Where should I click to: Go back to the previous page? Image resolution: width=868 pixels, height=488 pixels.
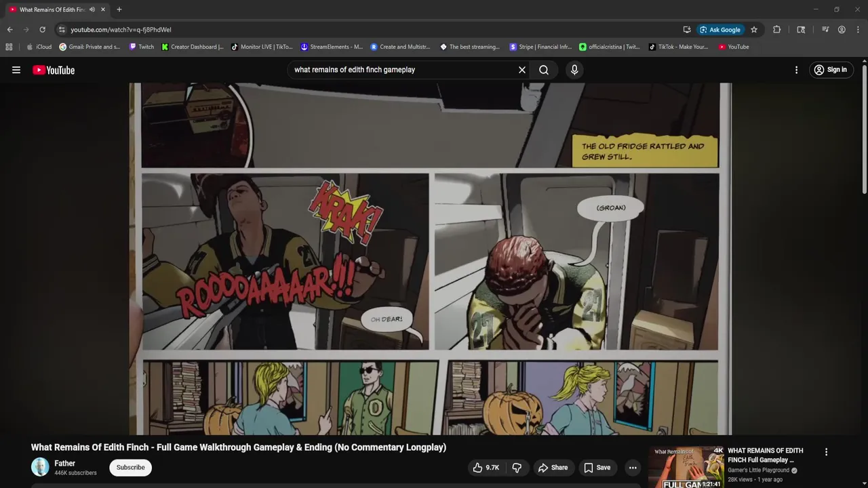(x=9, y=30)
